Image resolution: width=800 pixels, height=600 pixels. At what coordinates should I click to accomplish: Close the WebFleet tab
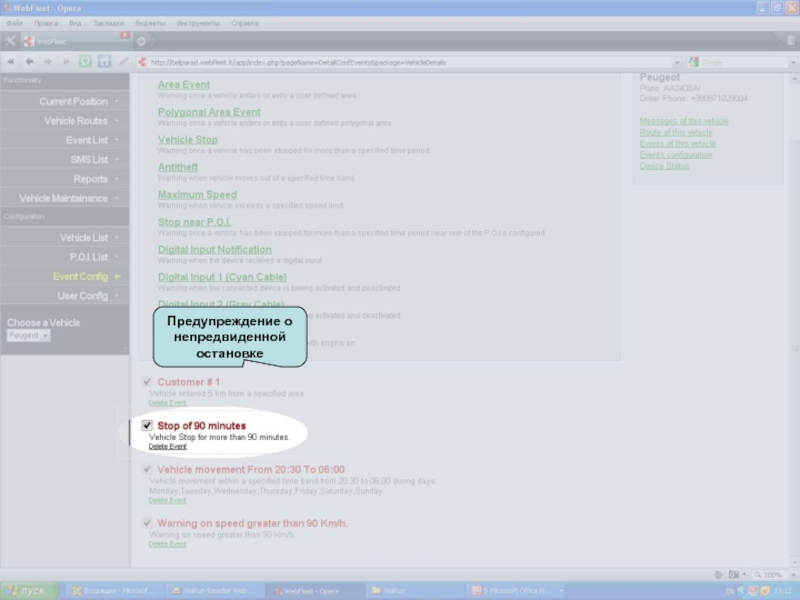click(x=125, y=35)
